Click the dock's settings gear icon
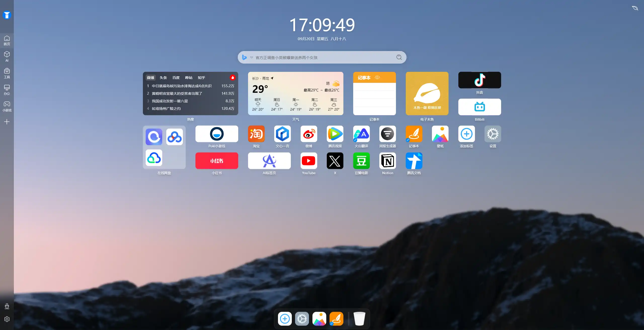644x330 pixels. pyautogui.click(x=302, y=319)
